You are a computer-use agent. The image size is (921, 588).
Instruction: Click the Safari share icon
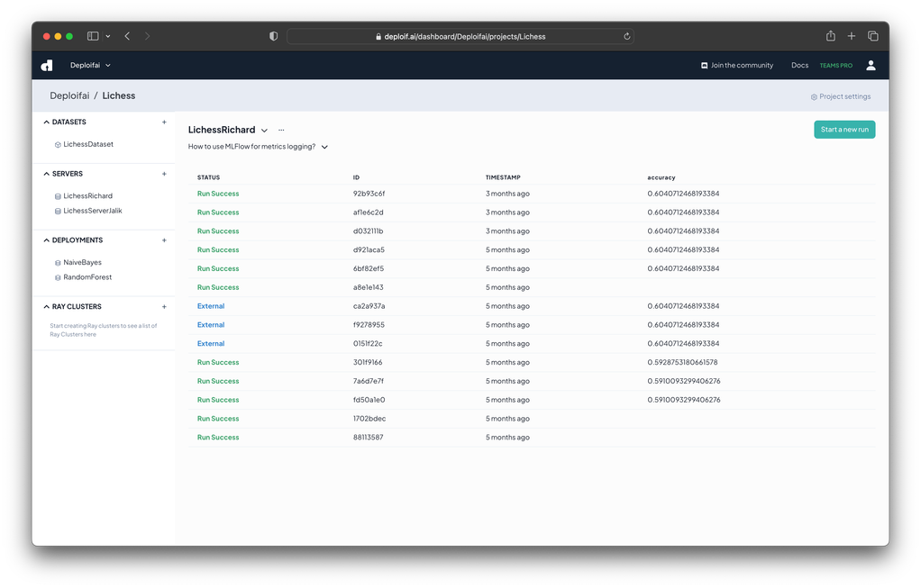(x=830, y=36)
